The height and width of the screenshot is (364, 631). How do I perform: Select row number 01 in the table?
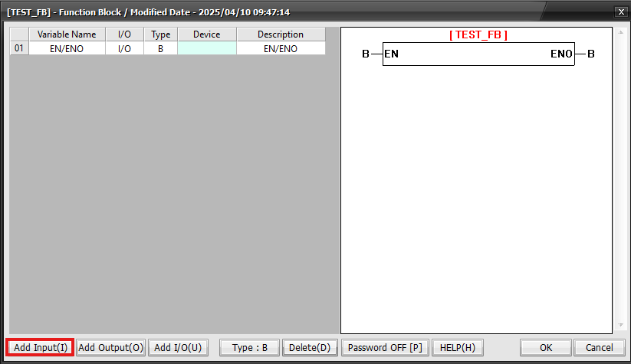[x=19, y=48]
